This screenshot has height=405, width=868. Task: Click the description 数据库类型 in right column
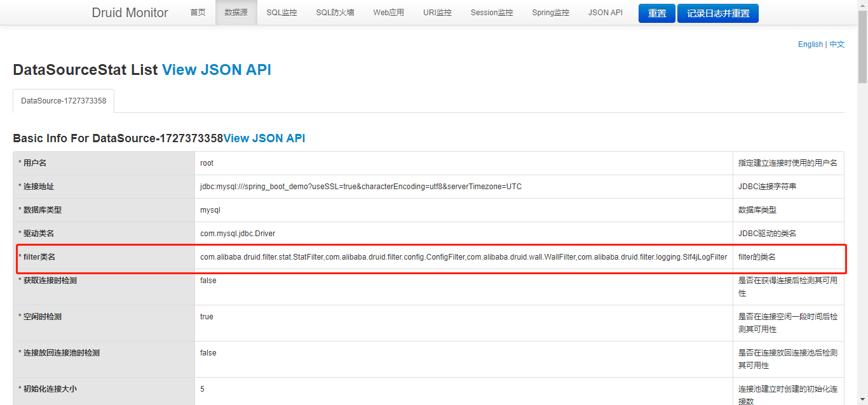click(757, 210)
